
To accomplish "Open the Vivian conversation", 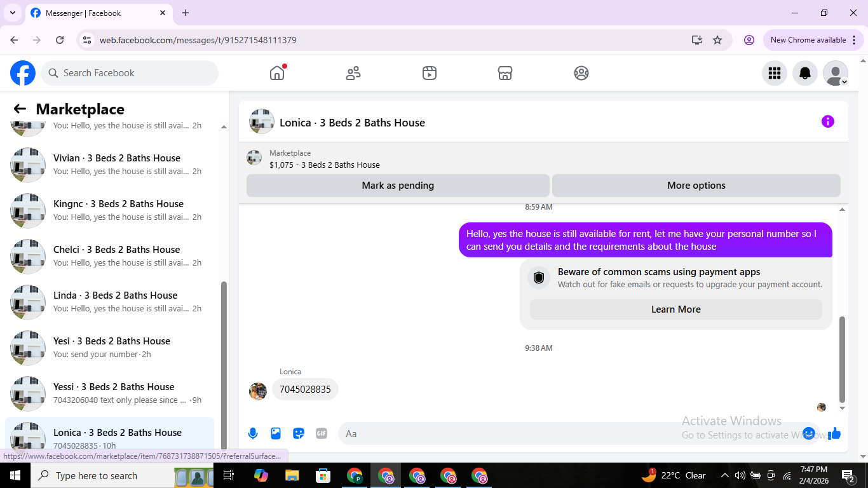I will coord(109,165).
